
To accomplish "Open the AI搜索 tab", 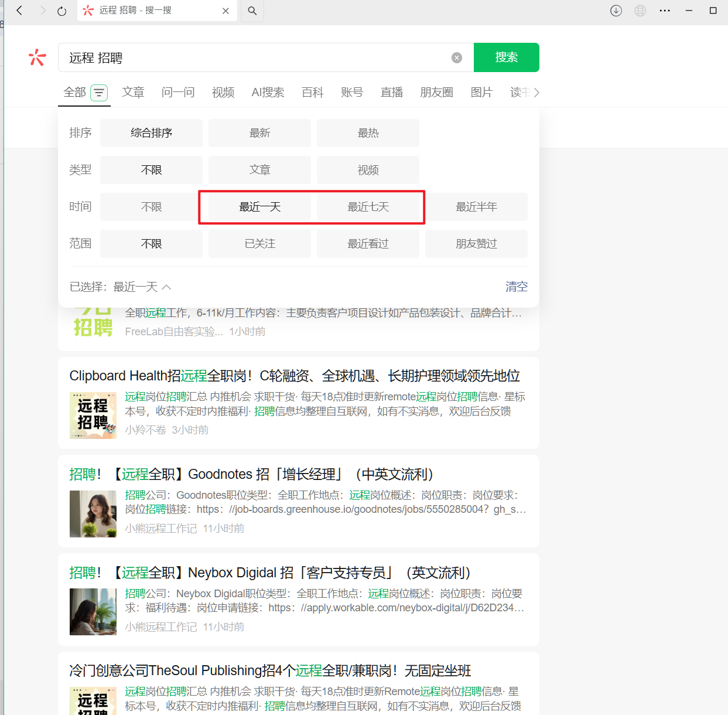I will (268, 93).
